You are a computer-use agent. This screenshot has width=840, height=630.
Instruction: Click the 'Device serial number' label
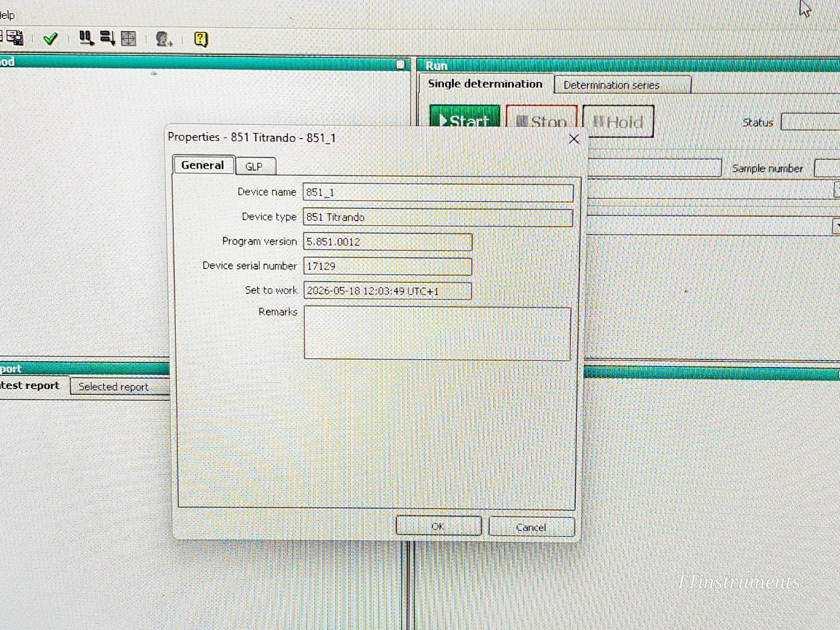coord(250,266)
